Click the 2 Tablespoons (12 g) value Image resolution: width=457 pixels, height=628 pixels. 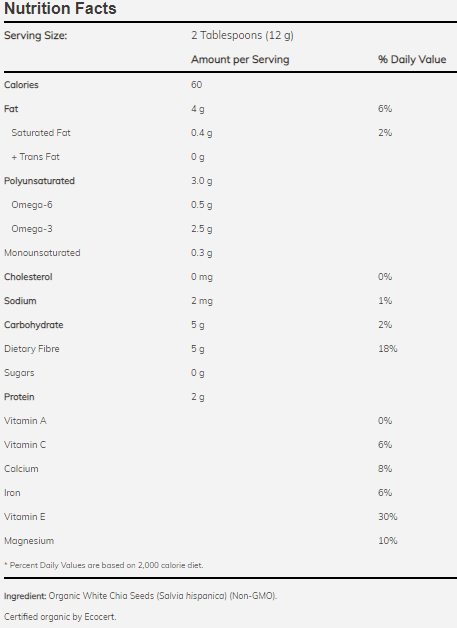pos(242,36)
